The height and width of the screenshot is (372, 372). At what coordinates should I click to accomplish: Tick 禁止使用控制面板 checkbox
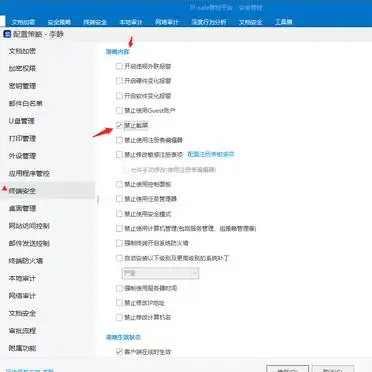(119, 184)
